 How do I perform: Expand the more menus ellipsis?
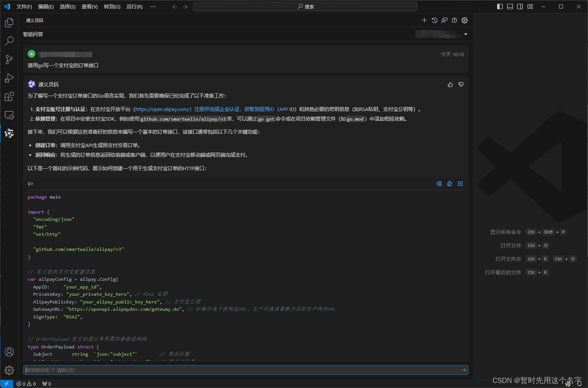[x=153, y=7]
